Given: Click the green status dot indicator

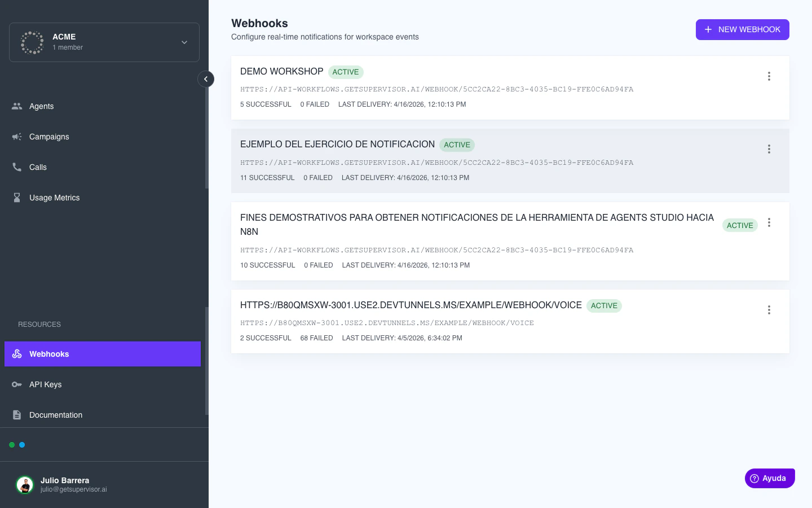Looking at the screenshot, I should [x=12, y=445].
